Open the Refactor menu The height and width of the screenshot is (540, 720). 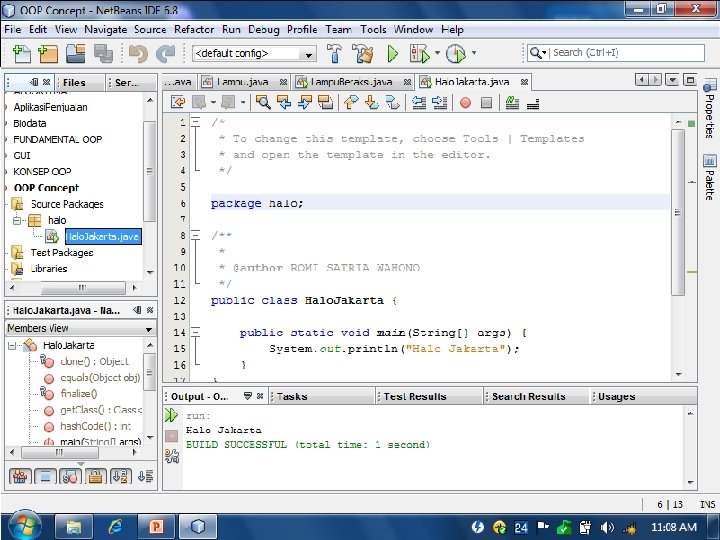[194, 30]
